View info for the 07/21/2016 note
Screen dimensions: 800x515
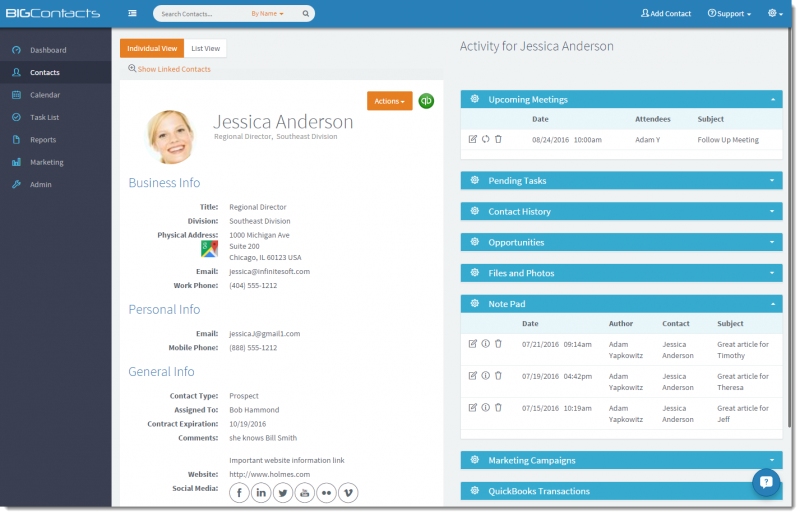pos(486,344)
